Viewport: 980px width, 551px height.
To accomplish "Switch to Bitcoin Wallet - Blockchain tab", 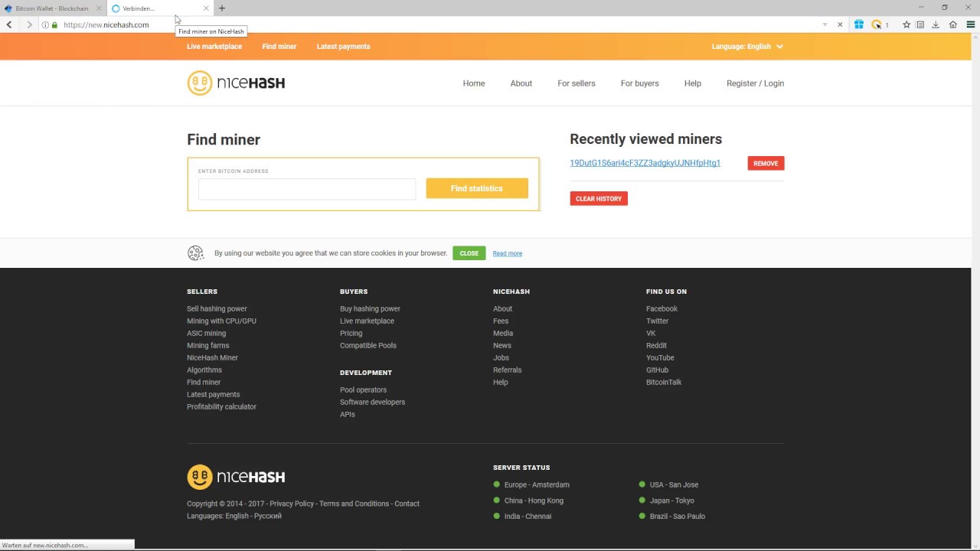I will (x=52, y=8).
